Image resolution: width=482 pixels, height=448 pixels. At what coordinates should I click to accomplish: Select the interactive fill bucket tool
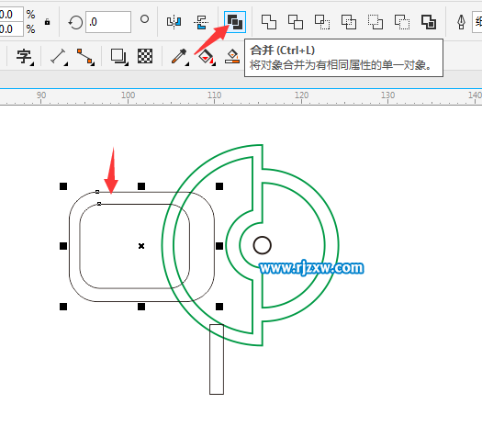click(x=207, y=57)
